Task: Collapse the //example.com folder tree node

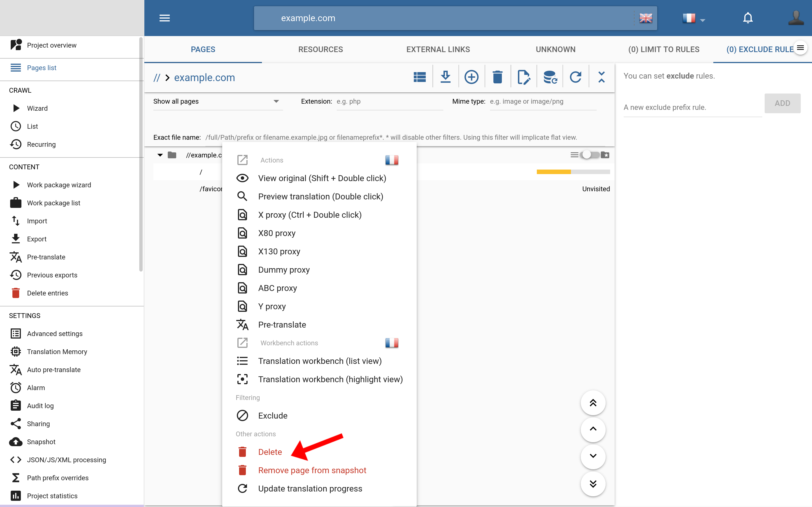Action: pyautogui.click(x=160, y=155)
